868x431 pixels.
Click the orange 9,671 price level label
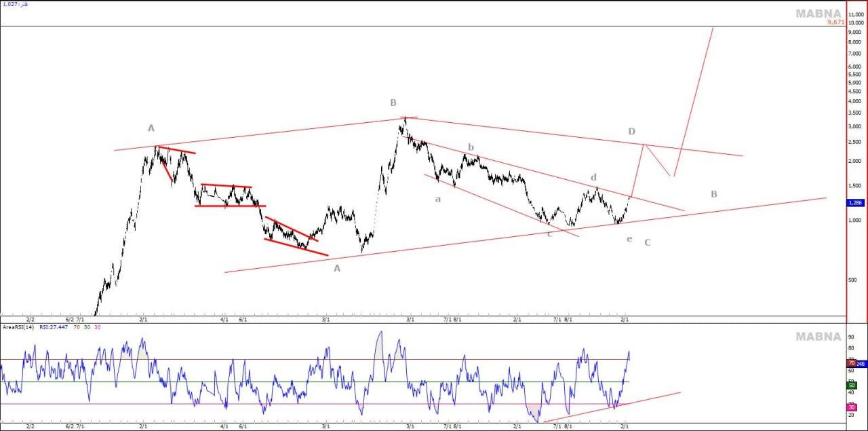(835, 22)
